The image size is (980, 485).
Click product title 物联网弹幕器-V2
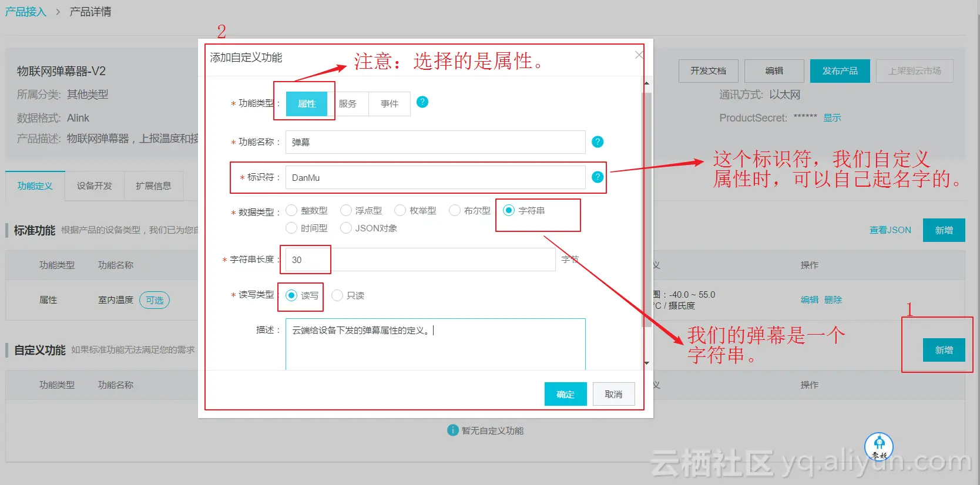[x=61, y=71]
